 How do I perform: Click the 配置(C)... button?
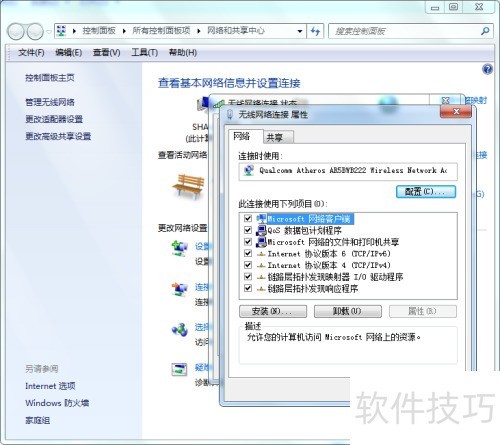426,192
